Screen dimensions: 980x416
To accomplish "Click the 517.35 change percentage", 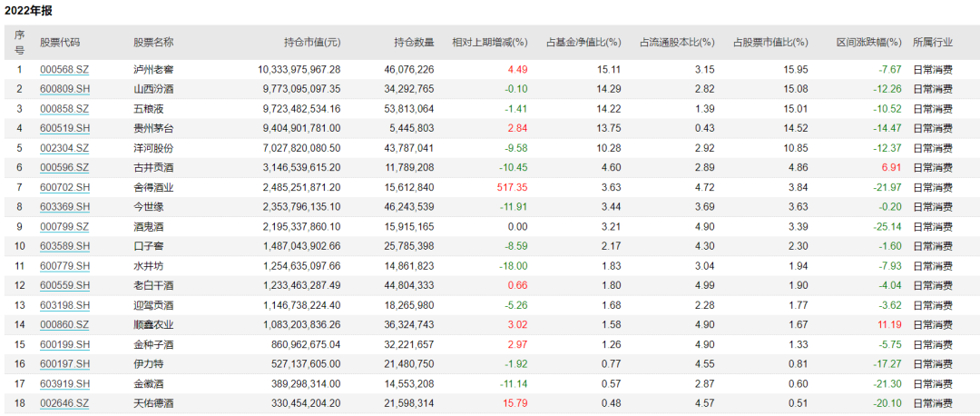I will [514, 187].
